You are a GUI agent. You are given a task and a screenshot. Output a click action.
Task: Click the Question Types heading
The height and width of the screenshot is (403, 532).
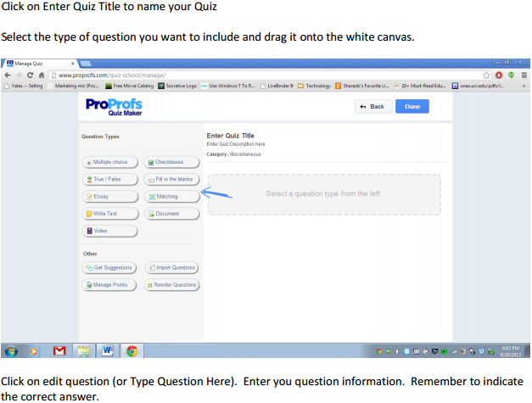(100, 137)
